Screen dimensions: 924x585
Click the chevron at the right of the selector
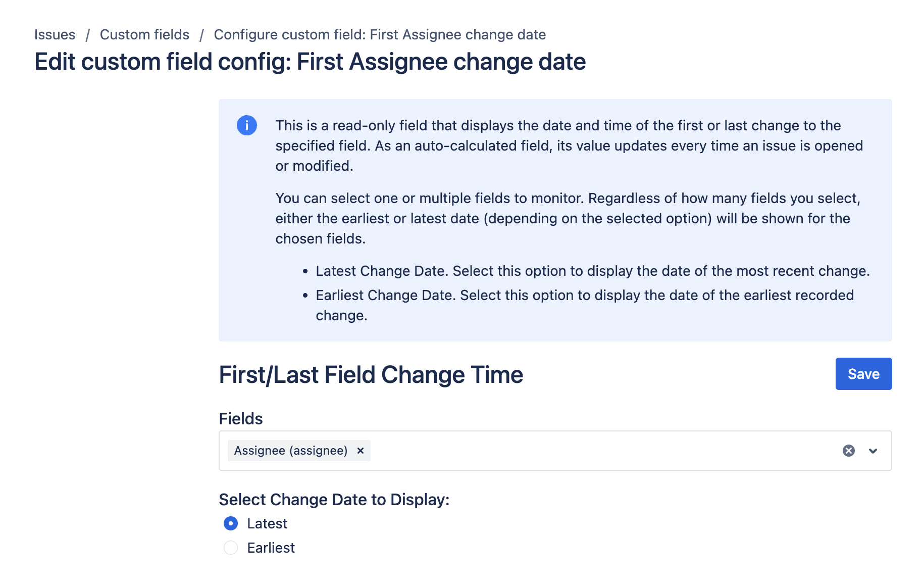tap(873, 451)
